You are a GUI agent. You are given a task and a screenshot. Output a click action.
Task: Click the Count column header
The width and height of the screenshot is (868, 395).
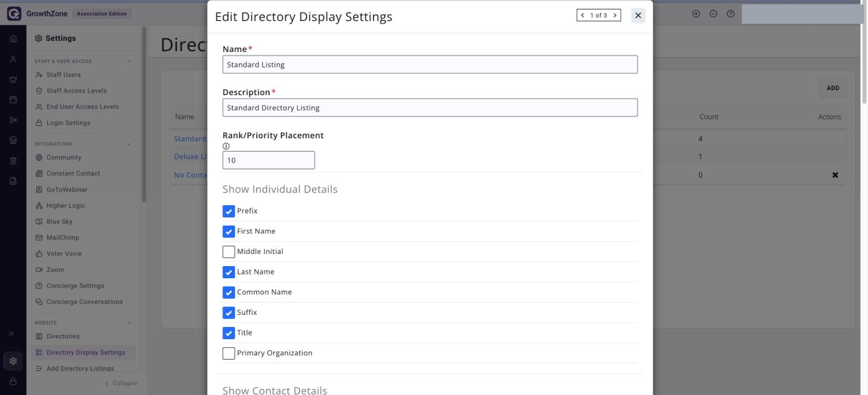pos(709,117)
